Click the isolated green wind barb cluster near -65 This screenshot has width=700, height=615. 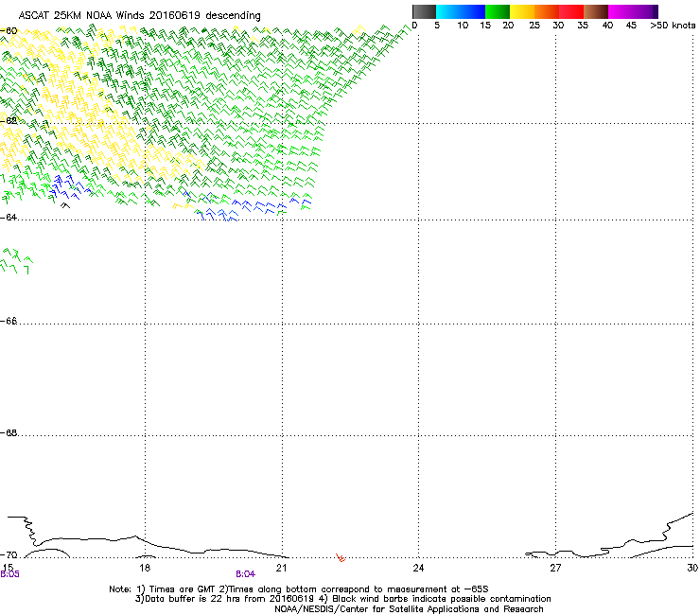16,261
